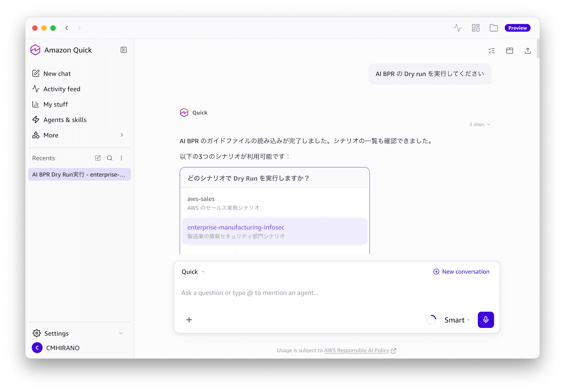Open the activity pulse icon in title bar
565x392 pixels.
[457, 28]
